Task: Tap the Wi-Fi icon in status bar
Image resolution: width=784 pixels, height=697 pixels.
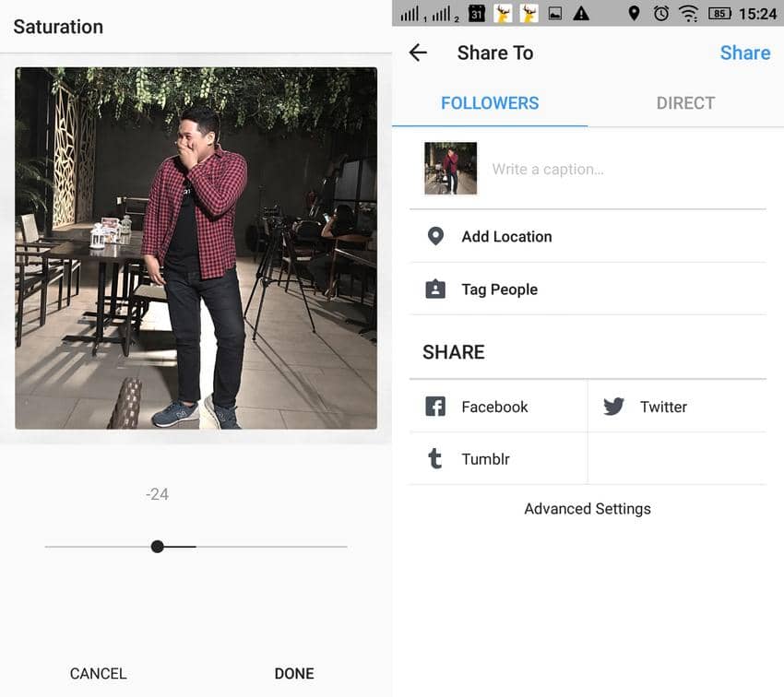Action: pos(688,13)
